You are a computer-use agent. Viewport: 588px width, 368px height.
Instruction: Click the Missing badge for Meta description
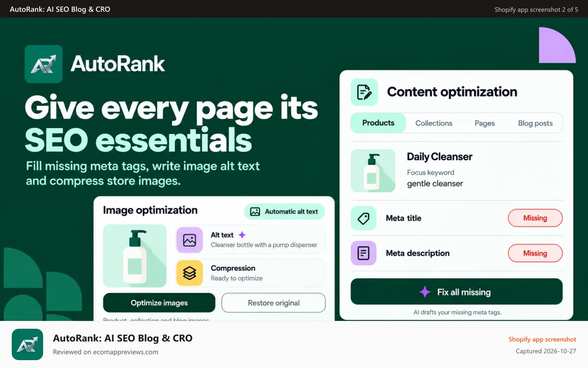pyautogui.click(x=535, y=254)
